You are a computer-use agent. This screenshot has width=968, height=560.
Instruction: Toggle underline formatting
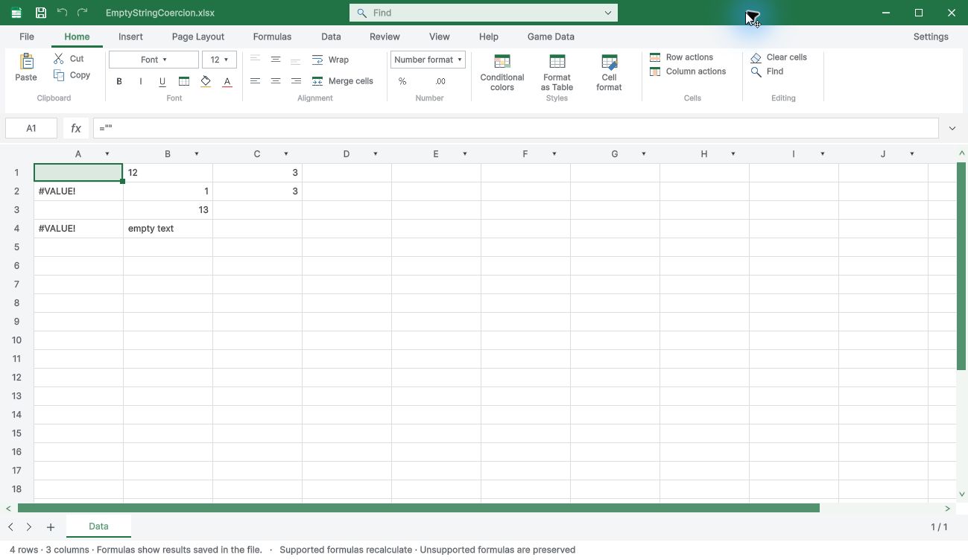pos(162,81)
